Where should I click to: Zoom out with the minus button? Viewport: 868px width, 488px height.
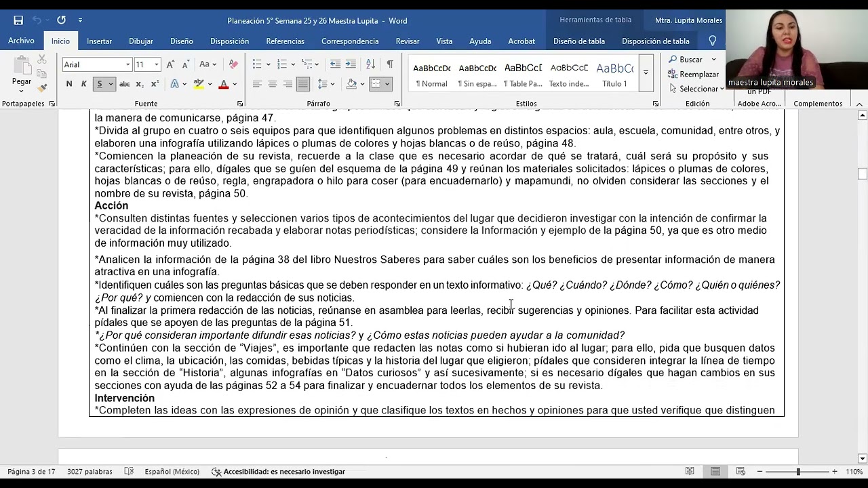pyautogui.click(x=759, y=472)
